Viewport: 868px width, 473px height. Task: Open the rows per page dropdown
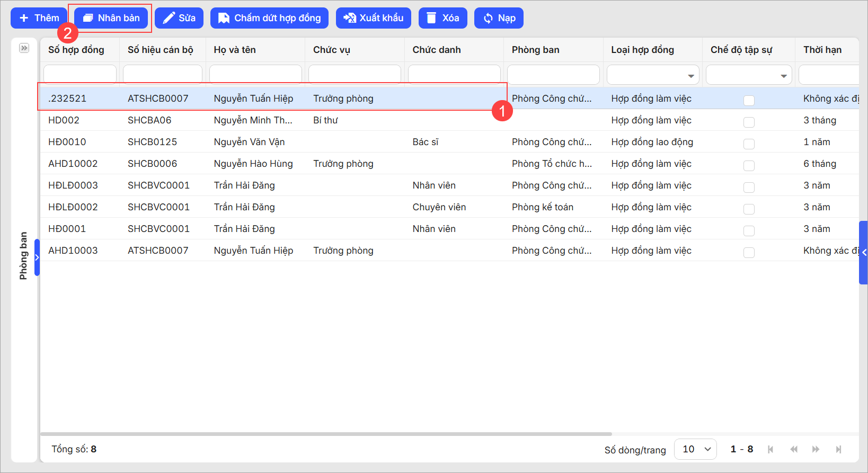(x=695, y=449)
